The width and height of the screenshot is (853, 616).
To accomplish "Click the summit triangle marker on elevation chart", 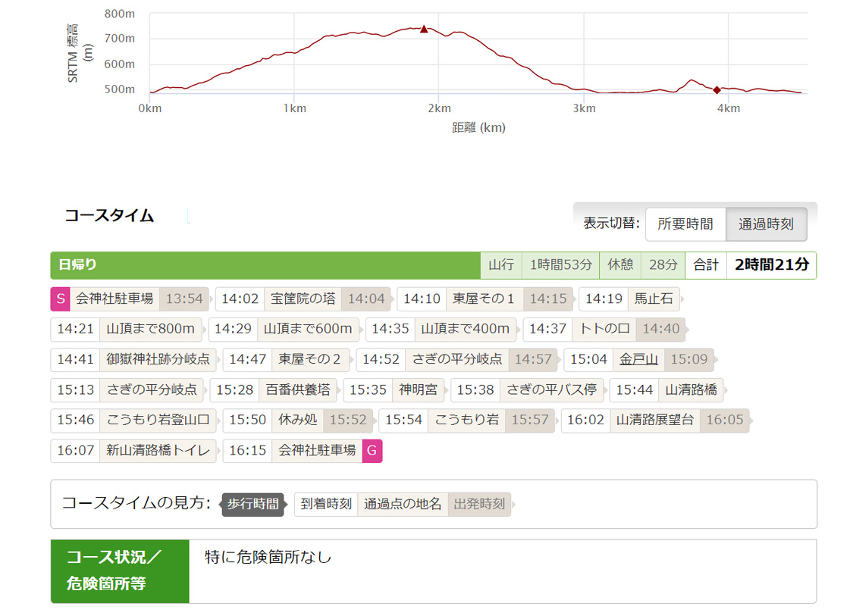I will pos(424,29).
